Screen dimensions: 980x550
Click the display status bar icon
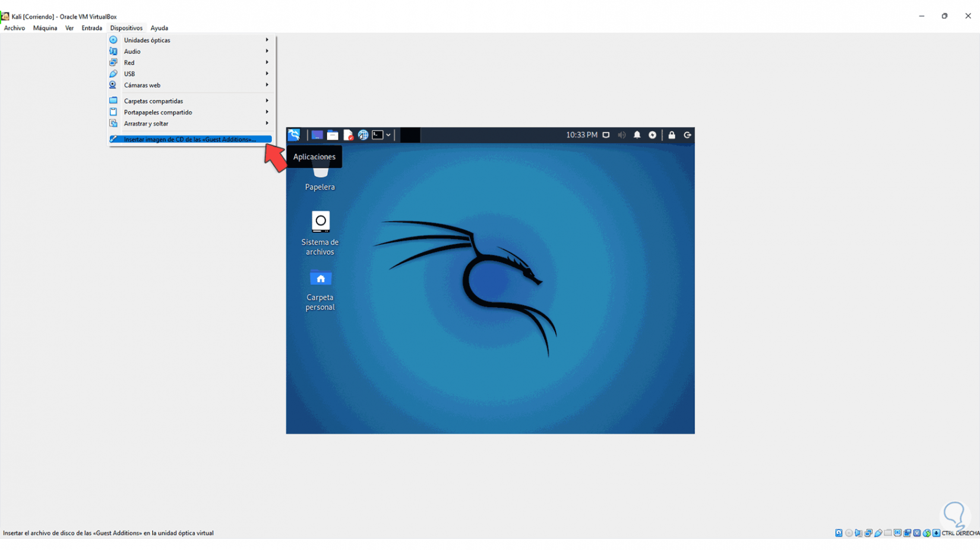897,533
